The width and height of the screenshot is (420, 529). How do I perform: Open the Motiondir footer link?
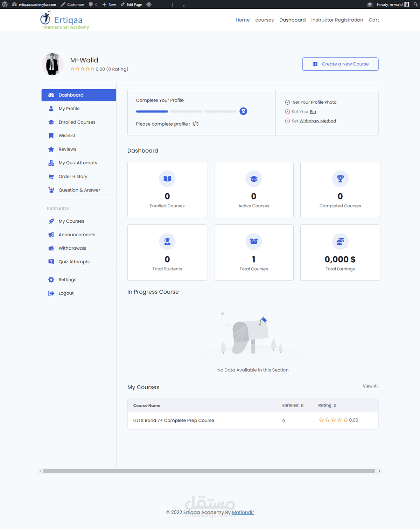[x=243, y=512]
